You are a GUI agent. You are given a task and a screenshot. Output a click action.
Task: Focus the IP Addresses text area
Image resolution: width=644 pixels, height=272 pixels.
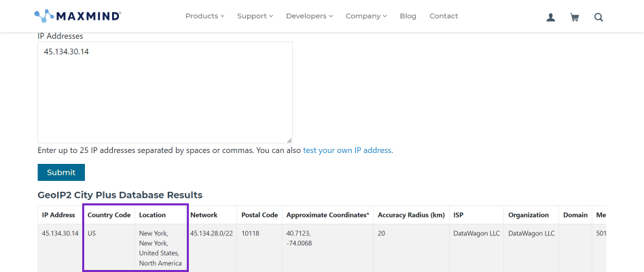(x=165, y=92)
